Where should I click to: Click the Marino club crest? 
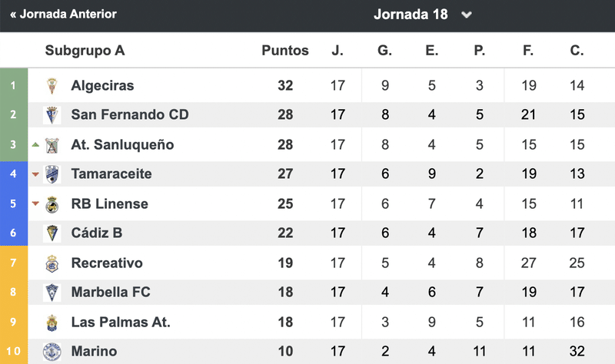click(52, 352)
